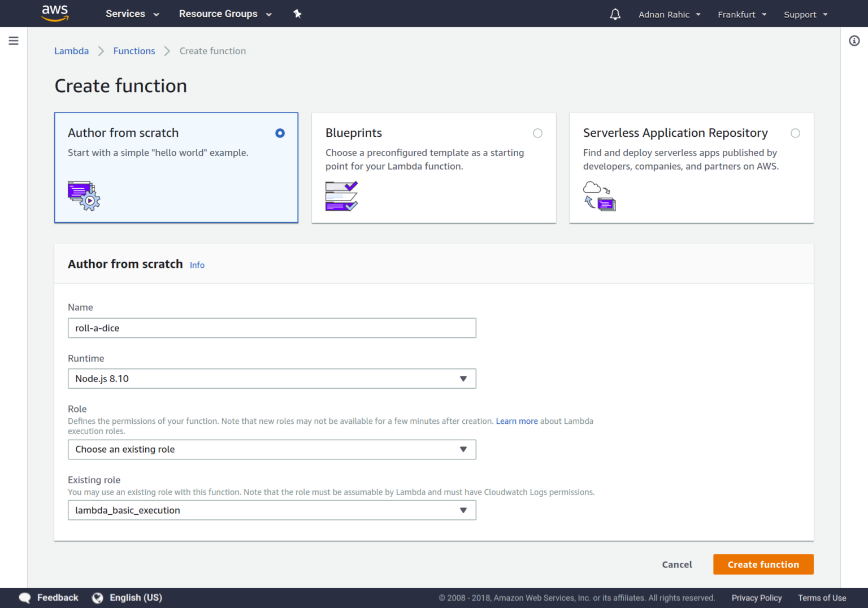Screen dimensions: 868x608
Task: Click the globe icon next to English (US)
Action: click(x=97, y=597)
